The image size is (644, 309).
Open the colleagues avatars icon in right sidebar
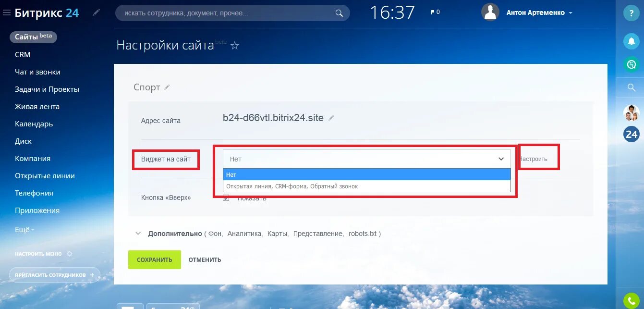point(631,113)
